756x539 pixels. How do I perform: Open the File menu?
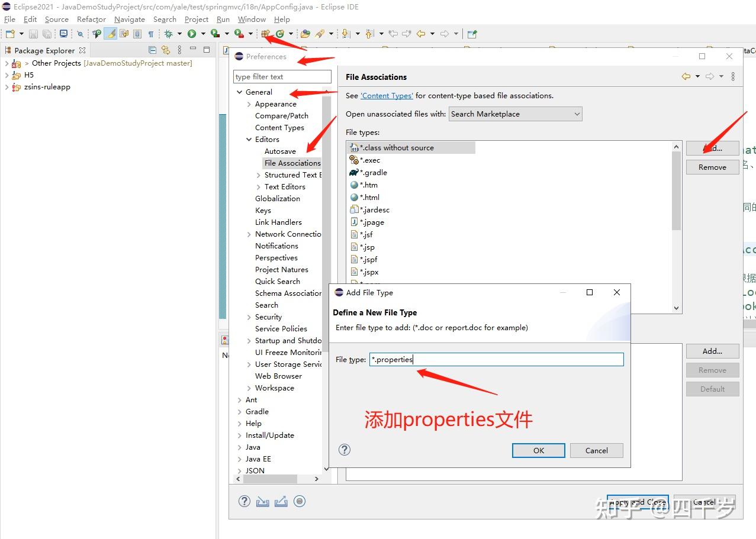coord(9,20)
